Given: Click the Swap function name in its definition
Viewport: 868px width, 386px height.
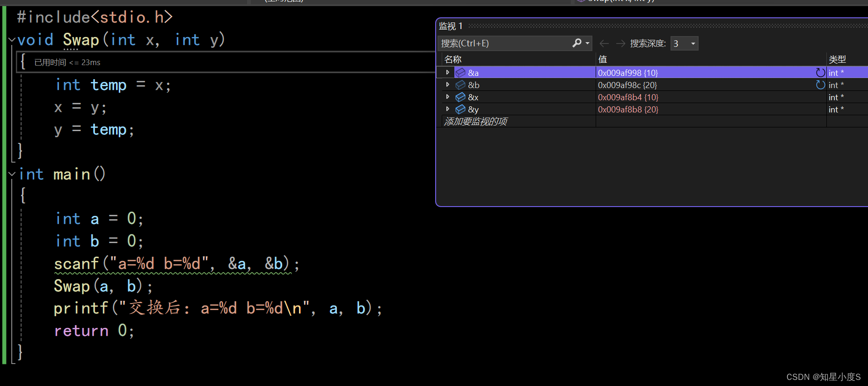Looking at the screenshot, I should [x=81, y=40].
